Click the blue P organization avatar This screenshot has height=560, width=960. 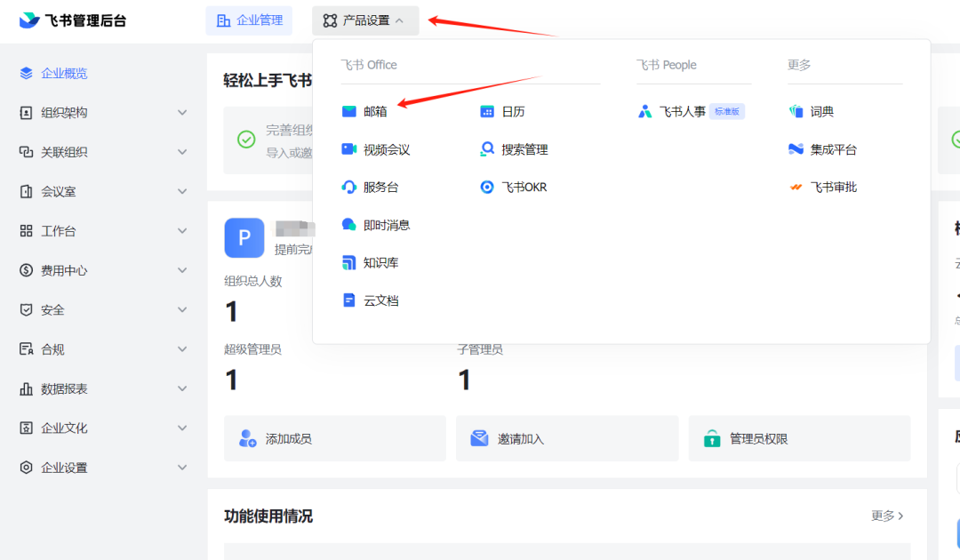pos(244,237)
